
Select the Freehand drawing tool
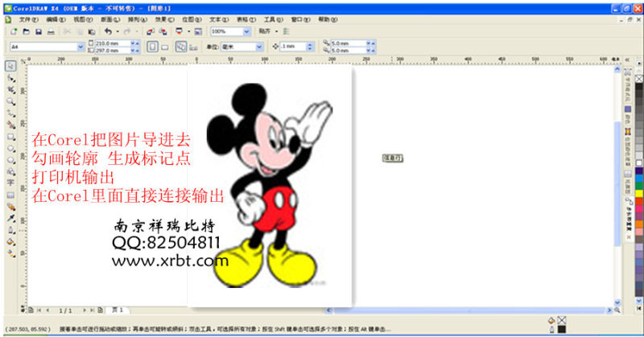coord(11,113)
